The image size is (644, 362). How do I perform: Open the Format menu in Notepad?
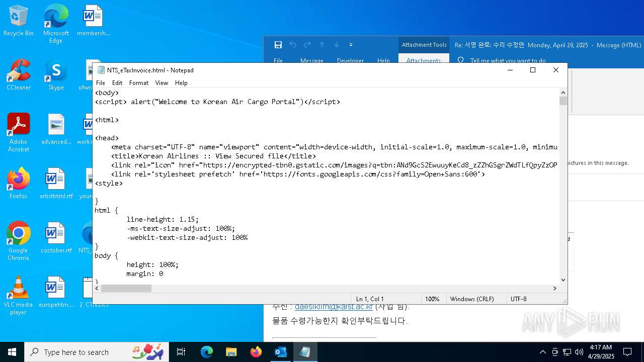(x=139, y=83)
